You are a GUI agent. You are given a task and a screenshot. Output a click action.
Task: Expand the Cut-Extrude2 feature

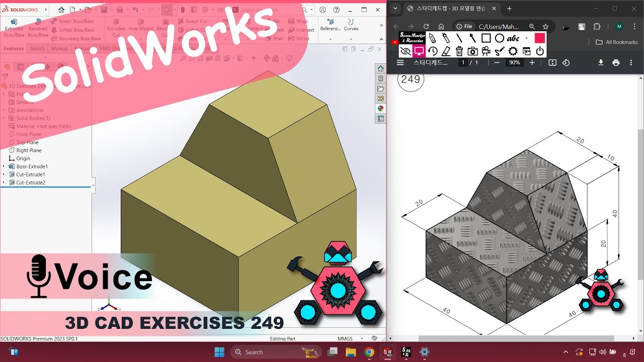click(4, 183)
